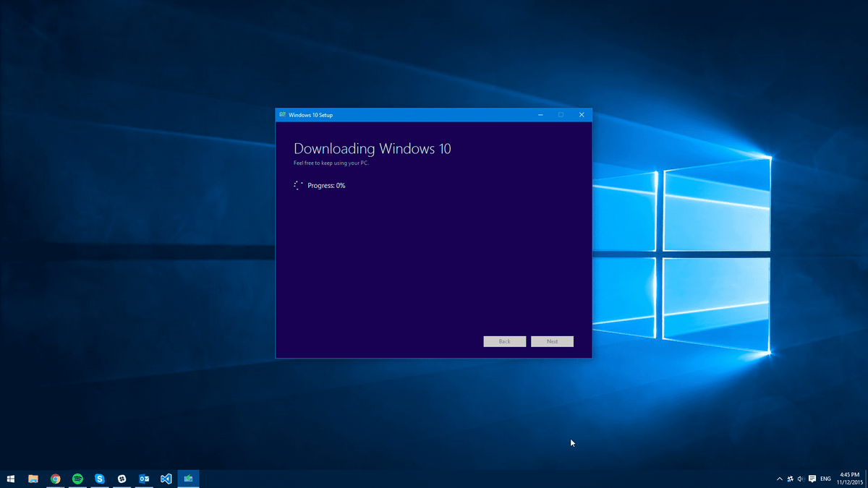Open File Explorer
The image size is (868, 488).
[33, 478]
